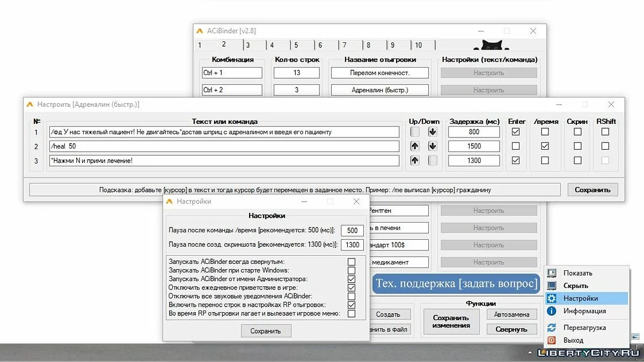
Task: Disable /время checkbox for row 2
Action: (x=545, y=146)
